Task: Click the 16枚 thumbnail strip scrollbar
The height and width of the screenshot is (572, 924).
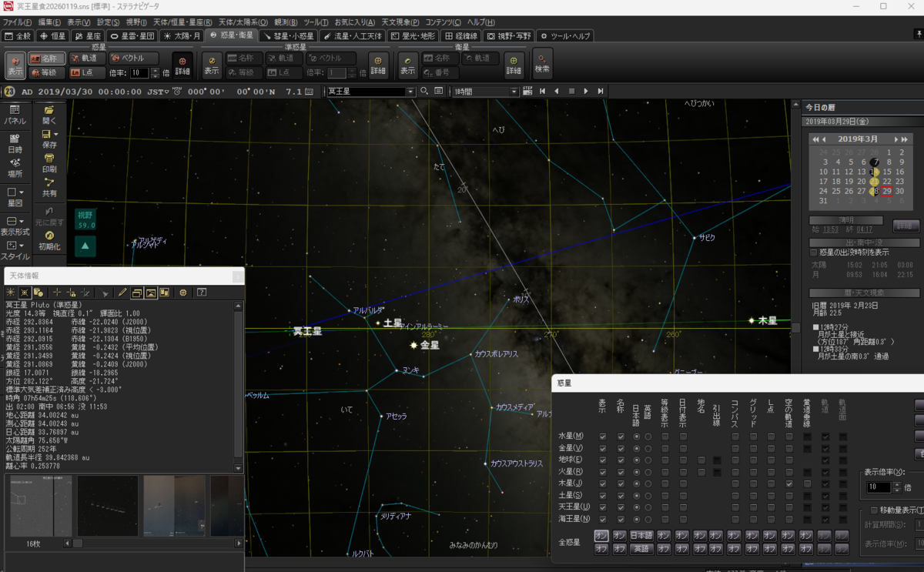Action: (x=154, y=543)
